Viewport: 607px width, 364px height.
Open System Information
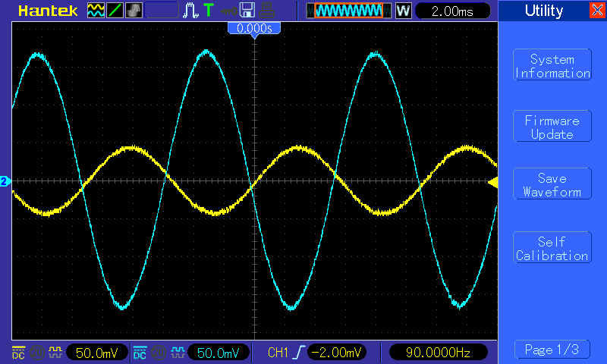[552, 65]
